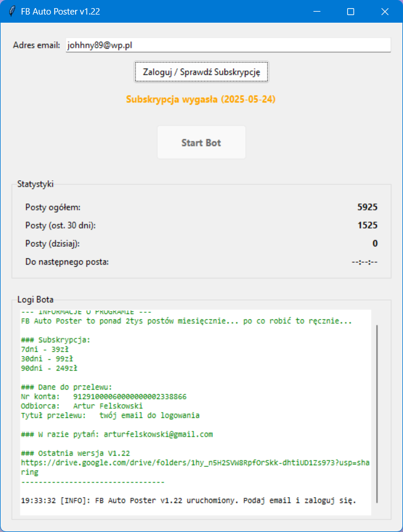Click the Posty ogółem label
Image resolution: width=403 pixels, height=532 pixels.
coord(53,208)
